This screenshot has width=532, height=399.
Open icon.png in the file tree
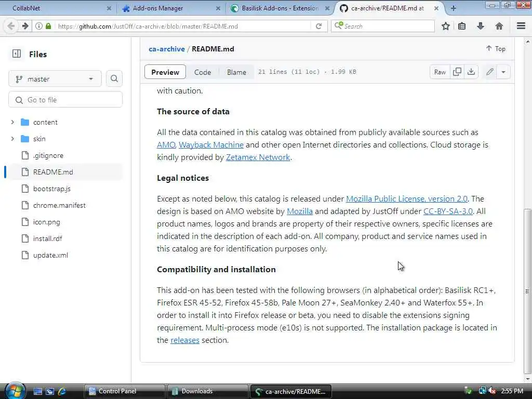click(46, 222)
